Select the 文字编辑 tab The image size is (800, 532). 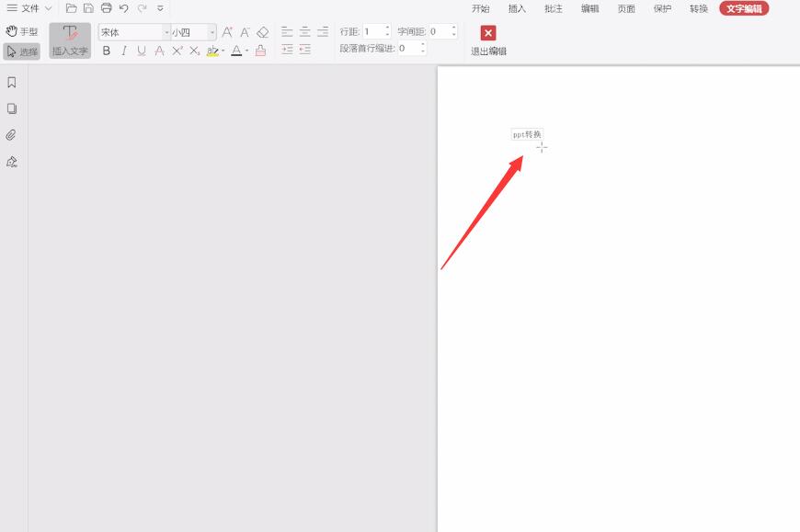tap(744, 8)
